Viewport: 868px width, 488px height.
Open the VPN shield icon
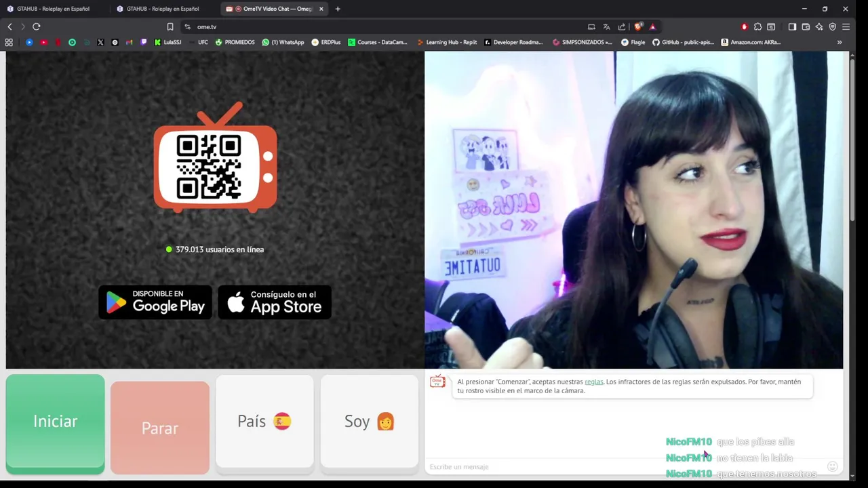pos(833,26)
